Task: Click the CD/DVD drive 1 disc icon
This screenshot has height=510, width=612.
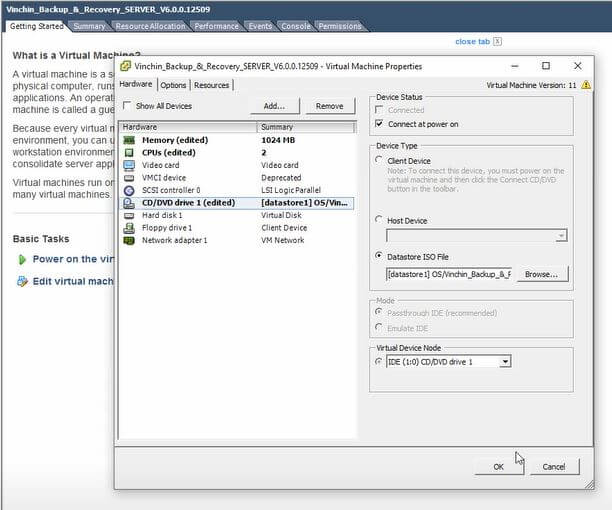Action: pyautogui.click(x=129, y=203)
